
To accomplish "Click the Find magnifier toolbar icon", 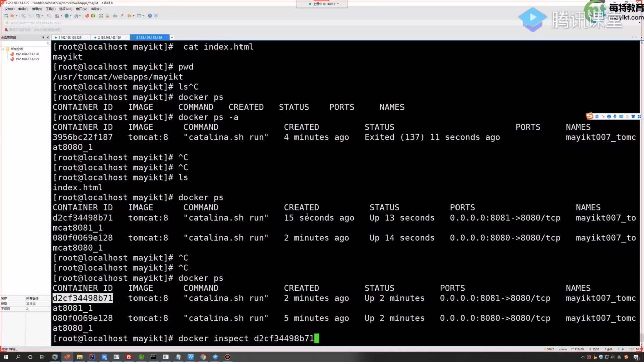I will [x=49, y=16].
